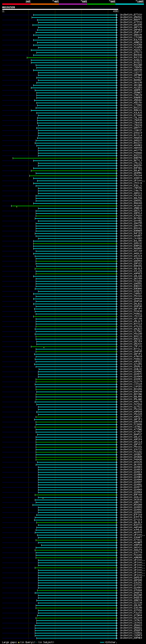
Task: Select label UniRef100_Q95032
Action: pos(131,243)
